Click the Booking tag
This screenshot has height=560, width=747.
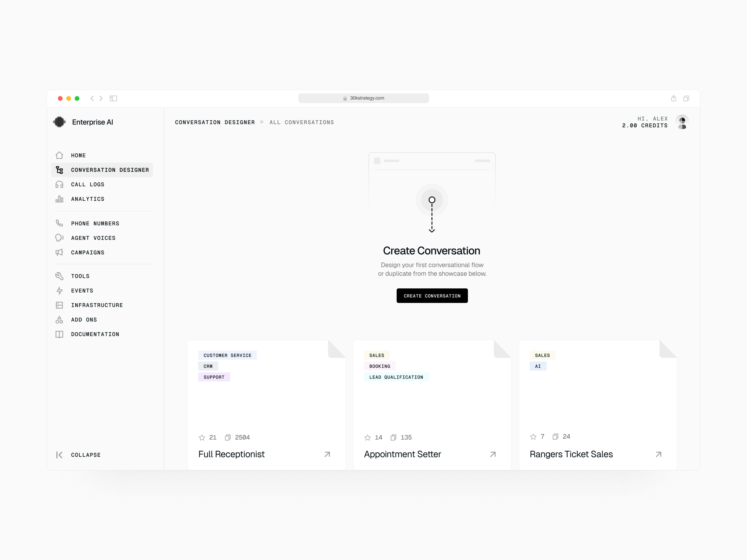380,366
